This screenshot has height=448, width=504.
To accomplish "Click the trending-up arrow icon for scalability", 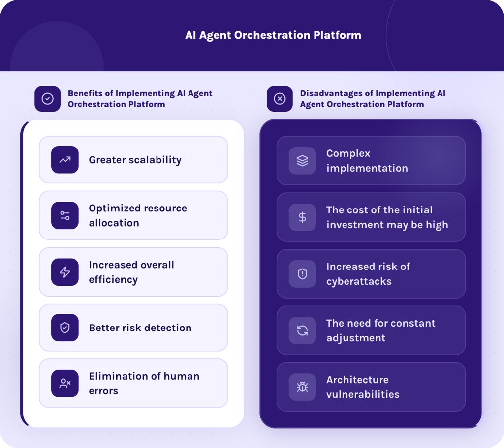I will [65, 160].
